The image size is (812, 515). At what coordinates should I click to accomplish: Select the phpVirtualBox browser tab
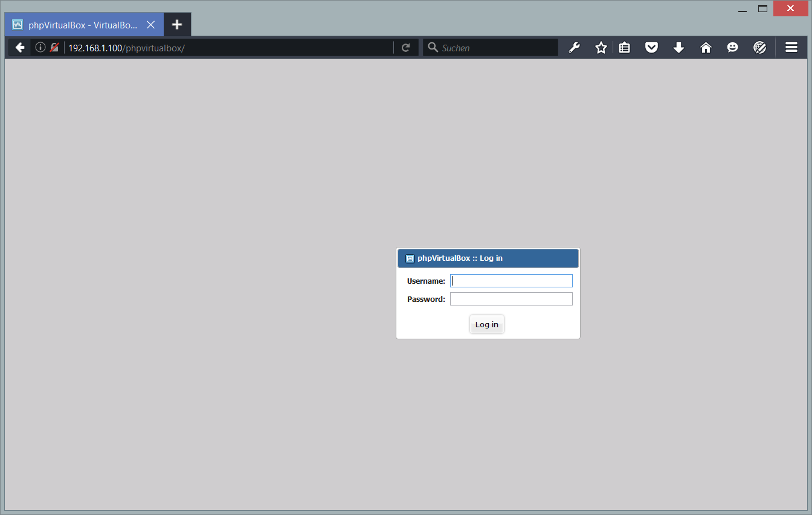[83, 25]
